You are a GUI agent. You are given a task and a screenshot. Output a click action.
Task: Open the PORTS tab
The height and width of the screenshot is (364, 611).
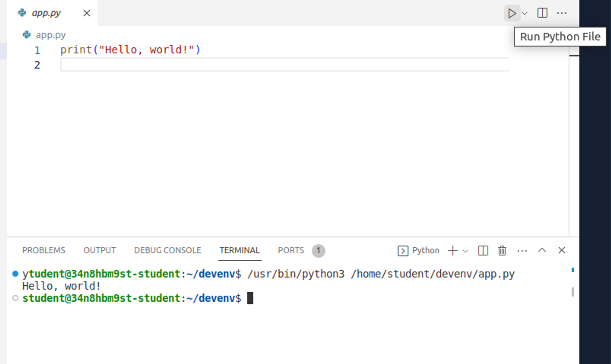(291, 250)
